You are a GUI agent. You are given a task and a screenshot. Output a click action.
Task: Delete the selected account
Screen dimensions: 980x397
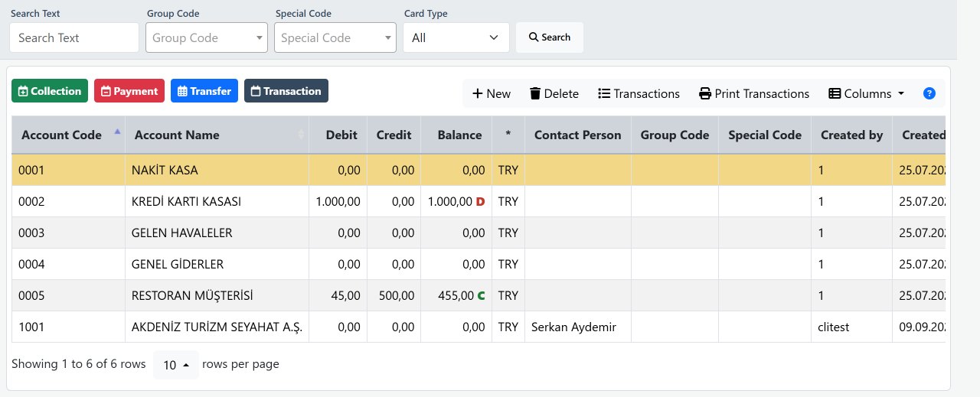coord(554,93)
